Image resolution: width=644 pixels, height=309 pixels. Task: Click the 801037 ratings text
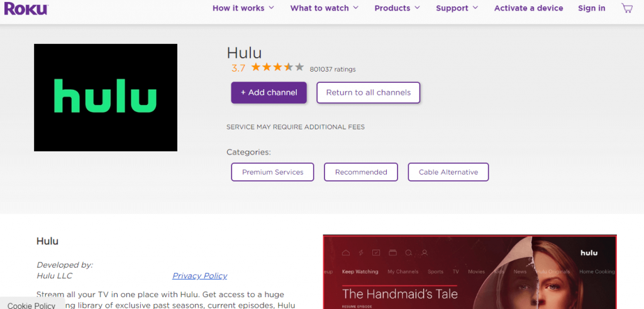pyautogui.click(x=333, y=69)
